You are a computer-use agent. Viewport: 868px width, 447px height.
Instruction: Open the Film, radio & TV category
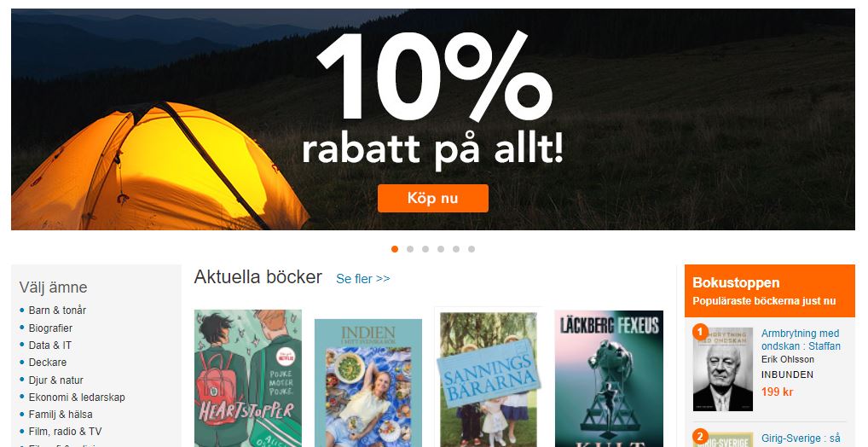66,432
